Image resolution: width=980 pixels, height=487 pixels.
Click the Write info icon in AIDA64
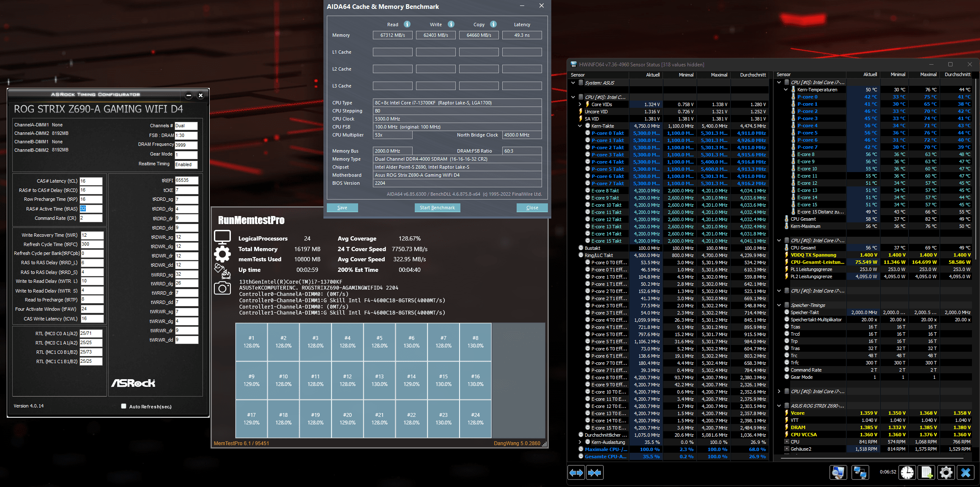coord(451,24)
